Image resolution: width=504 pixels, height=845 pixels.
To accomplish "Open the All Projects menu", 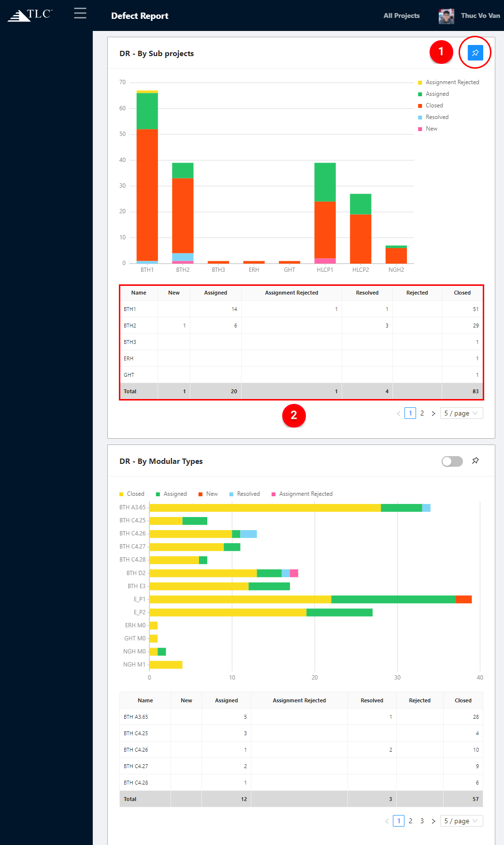I will [402, 15].
